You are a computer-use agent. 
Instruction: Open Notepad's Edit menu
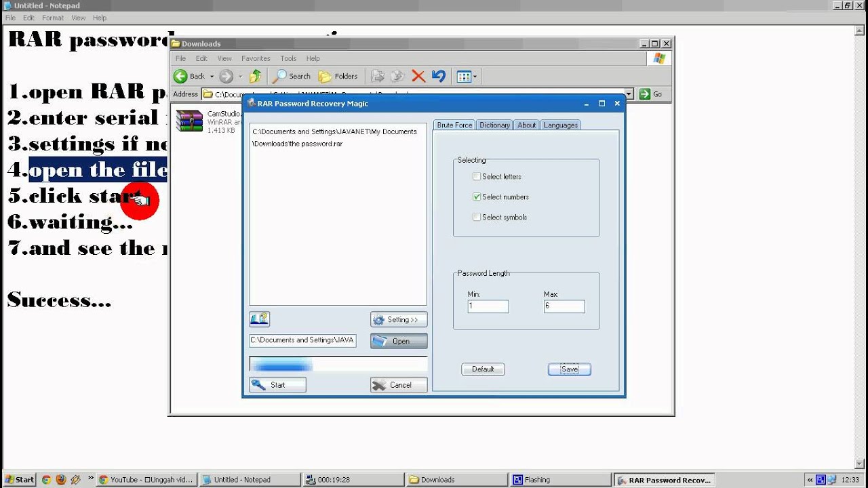tap(28, 18)
